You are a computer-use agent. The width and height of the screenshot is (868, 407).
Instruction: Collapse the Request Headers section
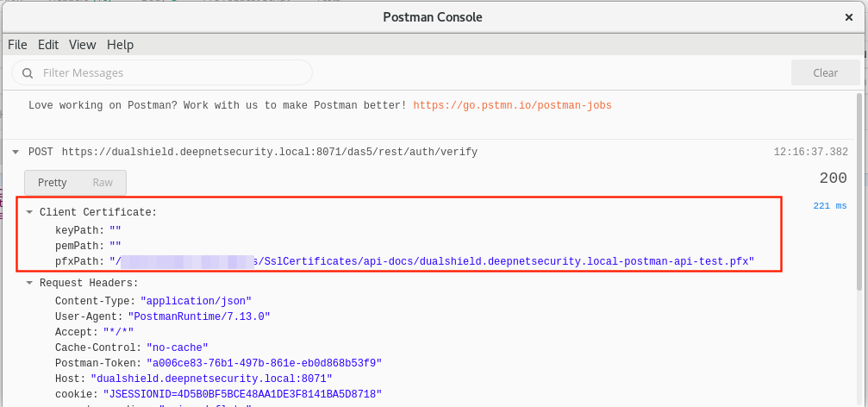pyautogui.click(x=29, y=283)
